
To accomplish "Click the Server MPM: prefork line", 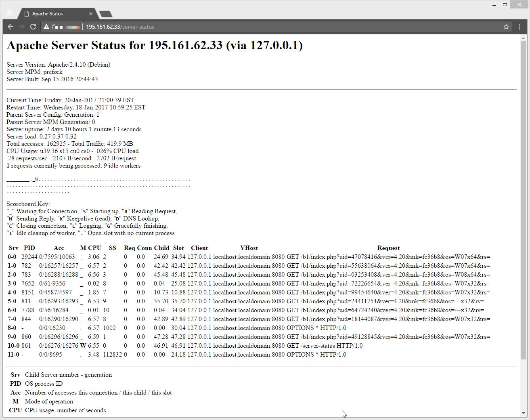I will pos(34,72).
